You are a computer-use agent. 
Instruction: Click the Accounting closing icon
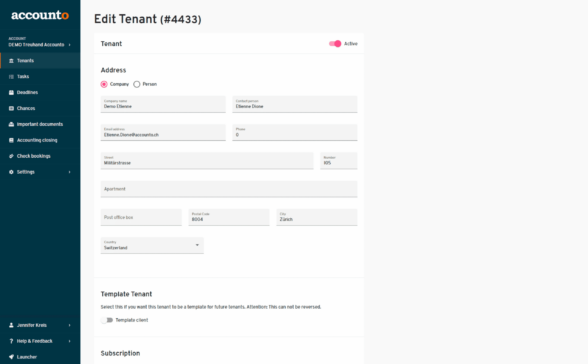point(11,140)
